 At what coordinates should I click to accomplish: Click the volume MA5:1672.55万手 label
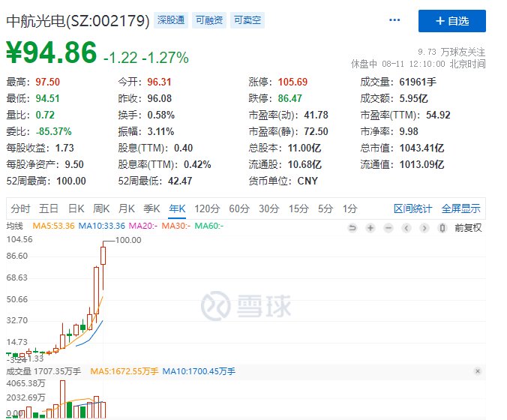tap(124, 371)
